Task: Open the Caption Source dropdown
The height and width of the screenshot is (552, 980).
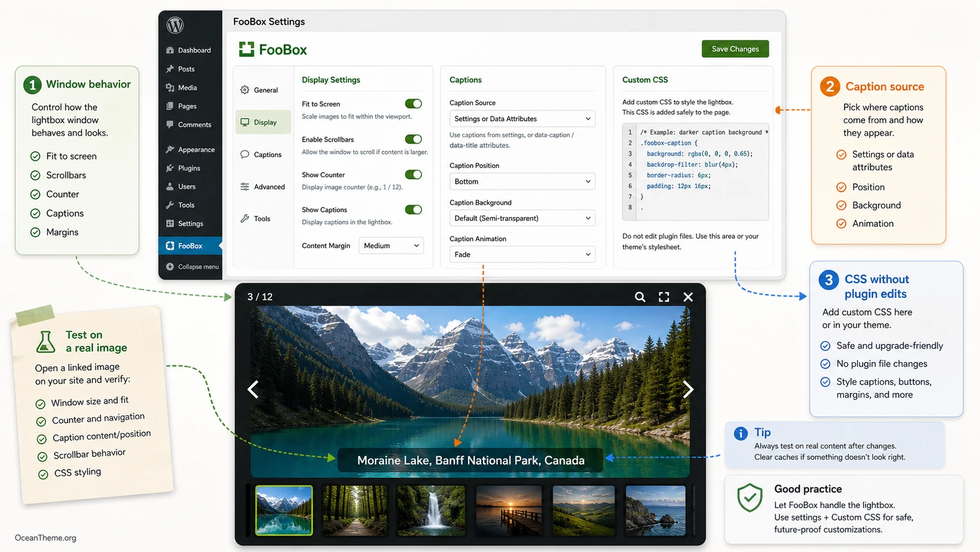Action: [x=522, y=118]
